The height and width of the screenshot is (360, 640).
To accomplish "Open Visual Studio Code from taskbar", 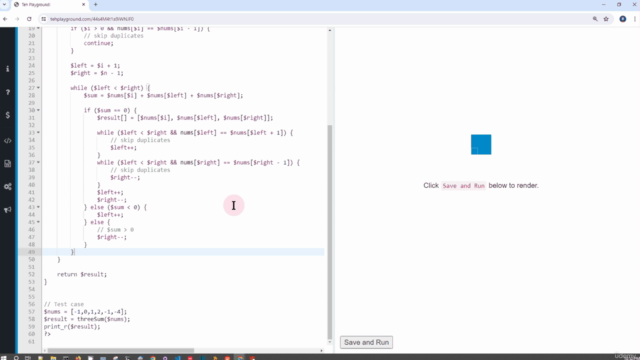I will [178, 358].
